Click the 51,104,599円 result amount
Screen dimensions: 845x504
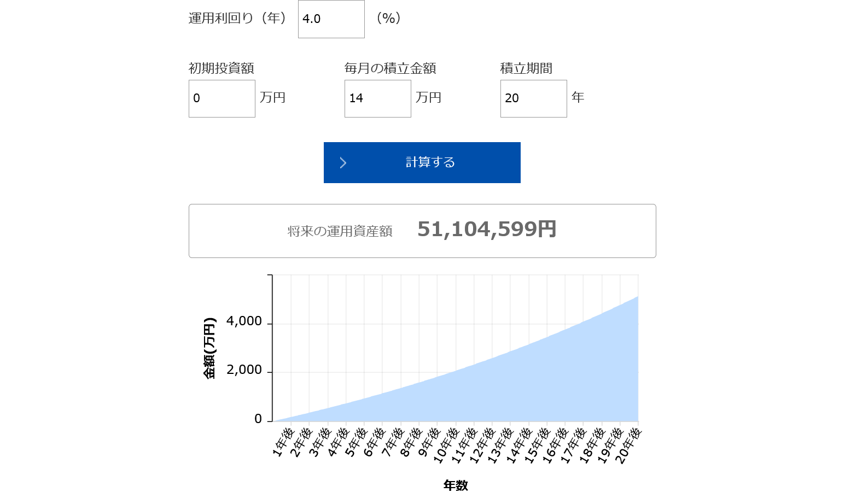pyautogui.click(x=486, y=230)
